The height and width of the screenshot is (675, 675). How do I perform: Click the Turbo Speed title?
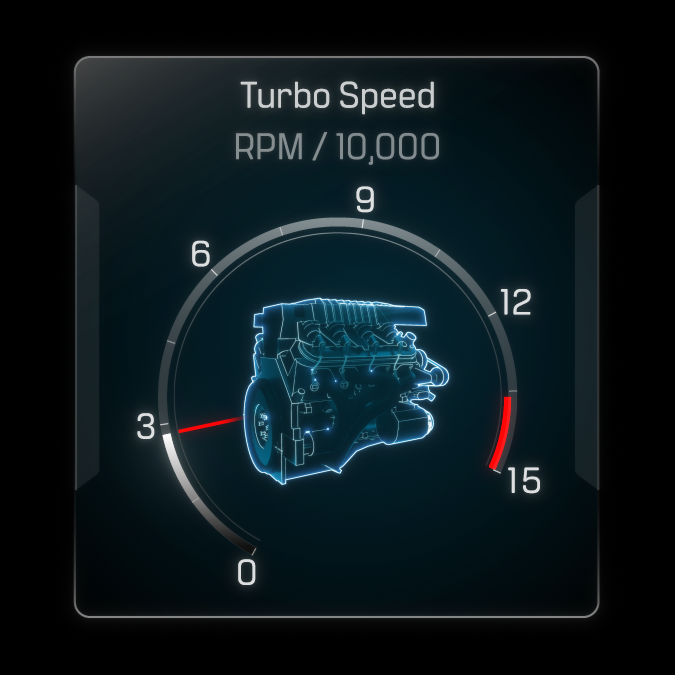(338, 95)
